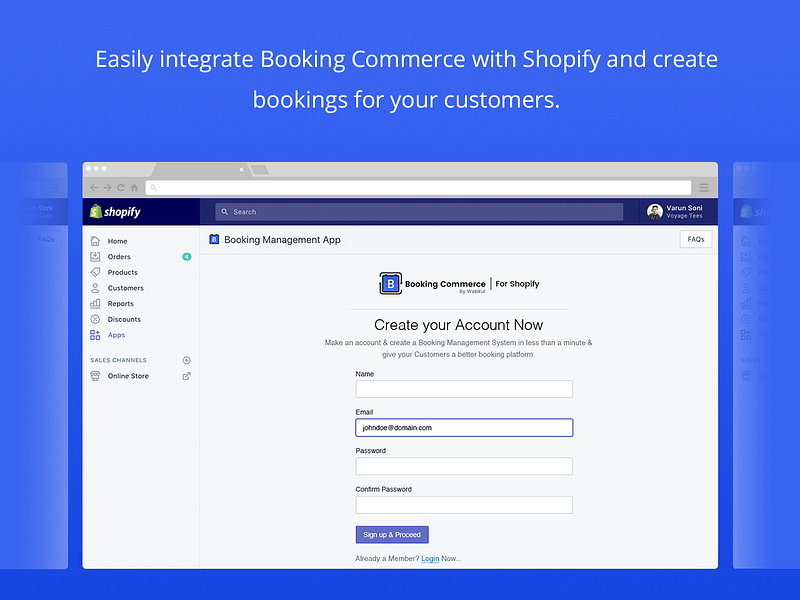Click the Products tag icon
The image size is (800, 600).
95,272
